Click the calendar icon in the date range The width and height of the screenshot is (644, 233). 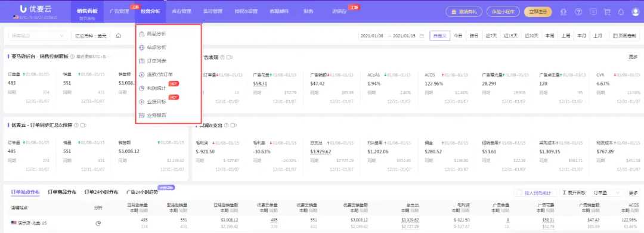point(422,36)
